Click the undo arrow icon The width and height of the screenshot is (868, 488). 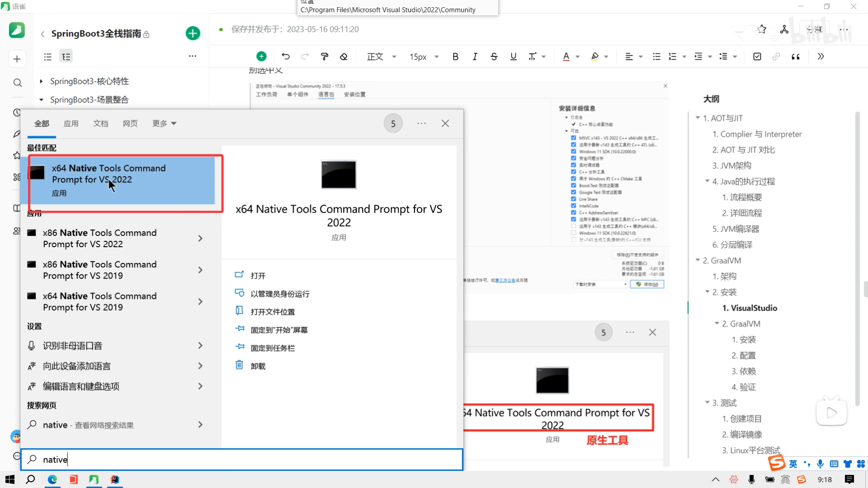(x=286, y=56)
